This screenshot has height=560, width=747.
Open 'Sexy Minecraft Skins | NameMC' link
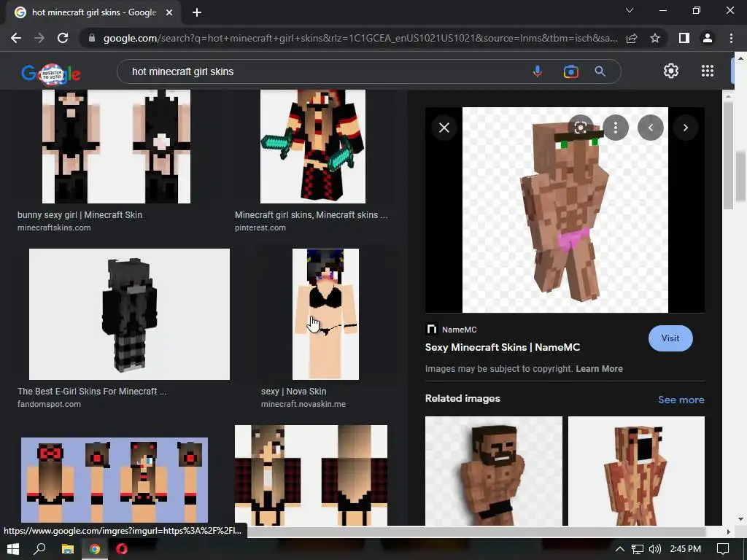[x=502, y=347]
